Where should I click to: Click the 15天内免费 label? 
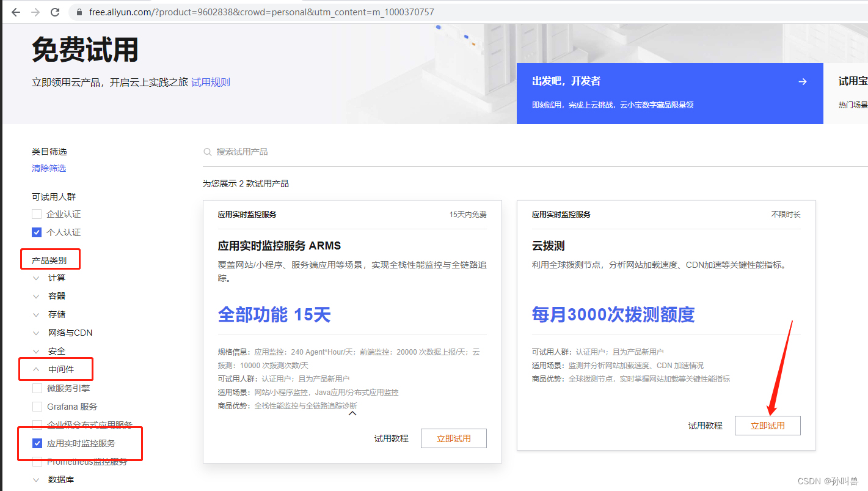click(468, 215)
